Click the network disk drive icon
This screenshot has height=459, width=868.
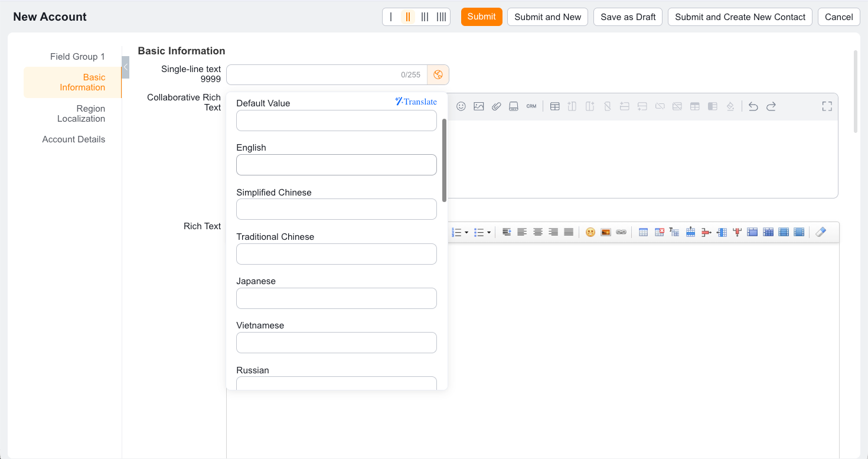[514, 106]
